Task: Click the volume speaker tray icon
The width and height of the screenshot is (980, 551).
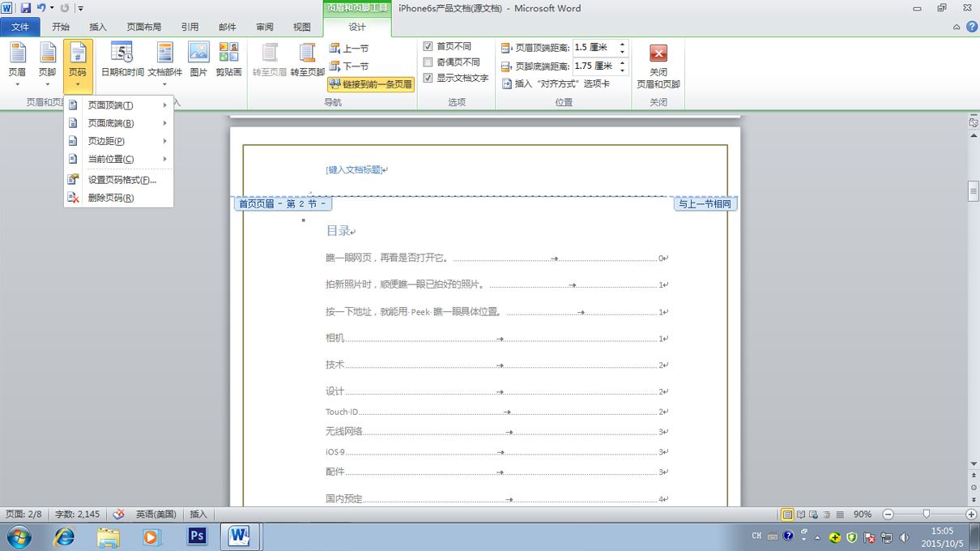Action: click(904, 536)
